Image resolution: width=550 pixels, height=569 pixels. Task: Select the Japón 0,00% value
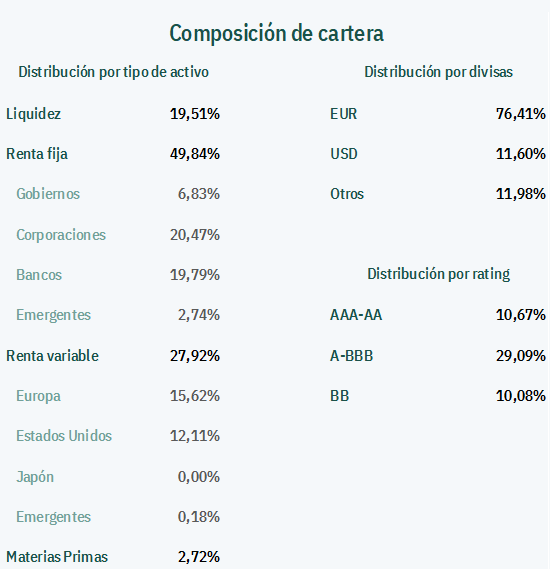tap(199, 477)
